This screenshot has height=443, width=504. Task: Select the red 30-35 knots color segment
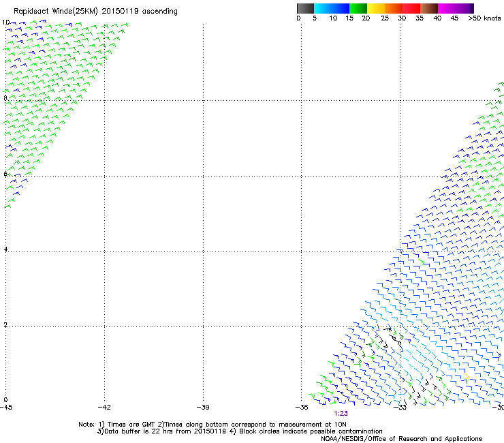[x=411, y=8]
